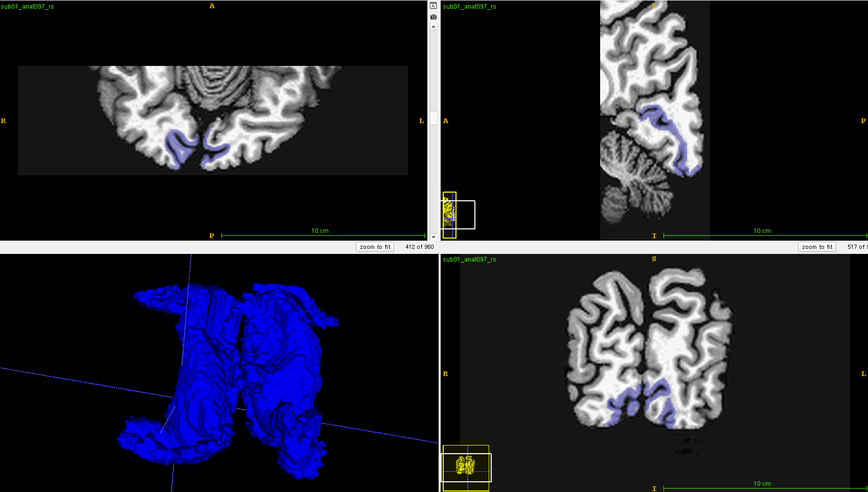Click the P orientation marker in the sagittal view
The height and width of the screenshot is (492, 868).
pos(863,121)
